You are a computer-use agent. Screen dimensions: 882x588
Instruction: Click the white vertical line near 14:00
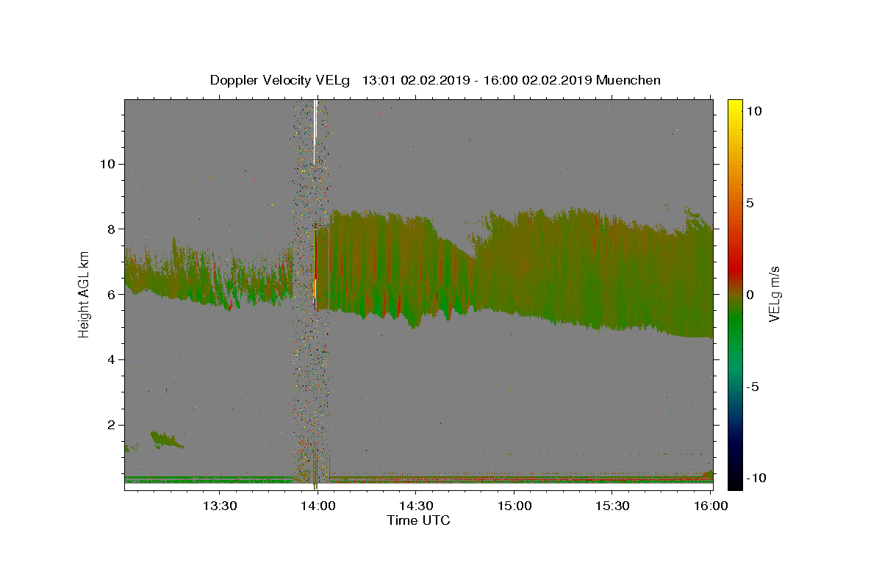pyautogui.click(x=315, y=131)
